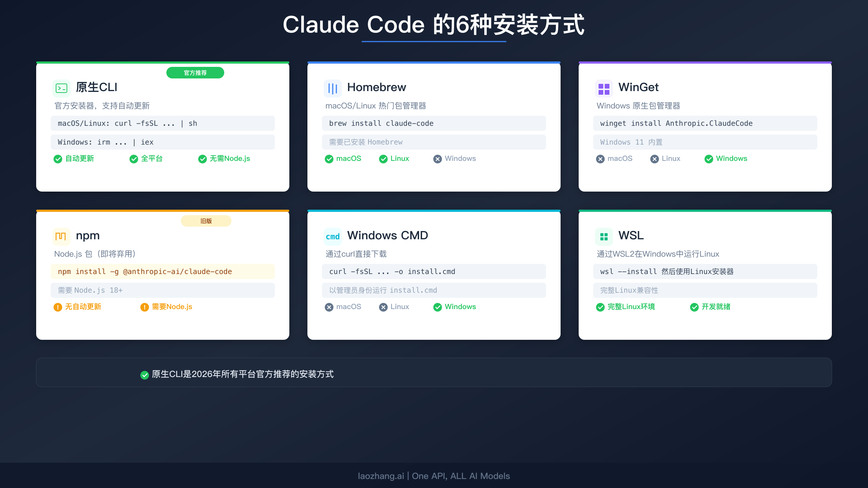
Task: Click the npm package icon
Action: [x=61, y=236]
